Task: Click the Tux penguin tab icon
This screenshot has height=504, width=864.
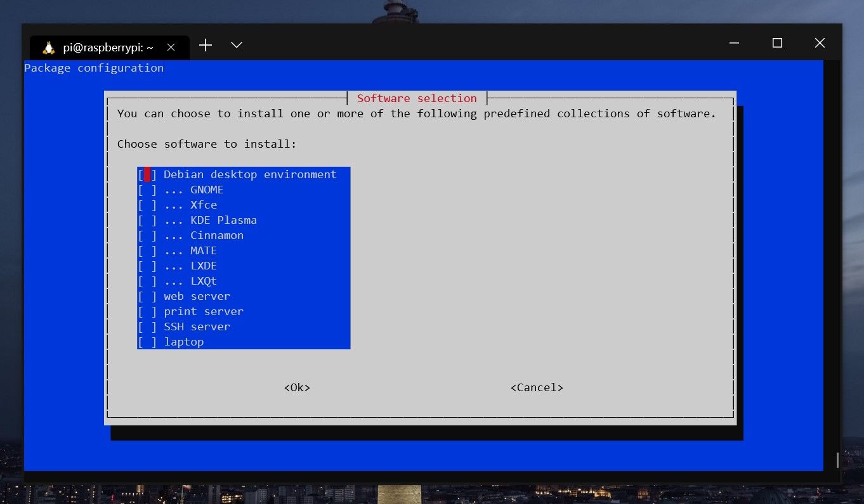Action: [x=48, y=48]
